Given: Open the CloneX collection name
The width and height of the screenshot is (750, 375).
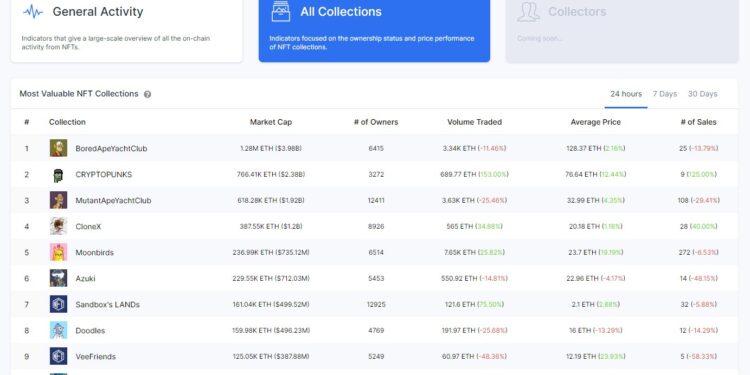Looking at the screenshot, I should 88,227.
